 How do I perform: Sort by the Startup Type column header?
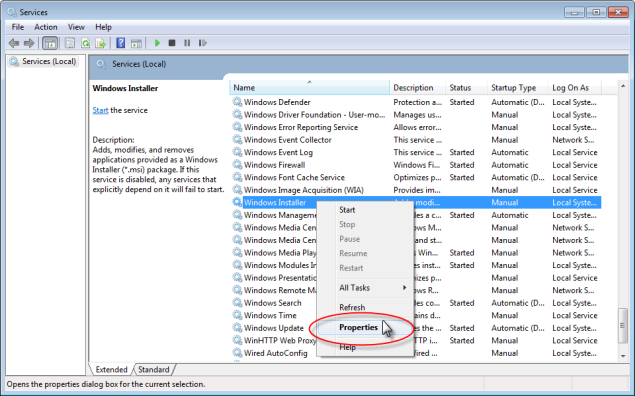[x=518, y=87]
